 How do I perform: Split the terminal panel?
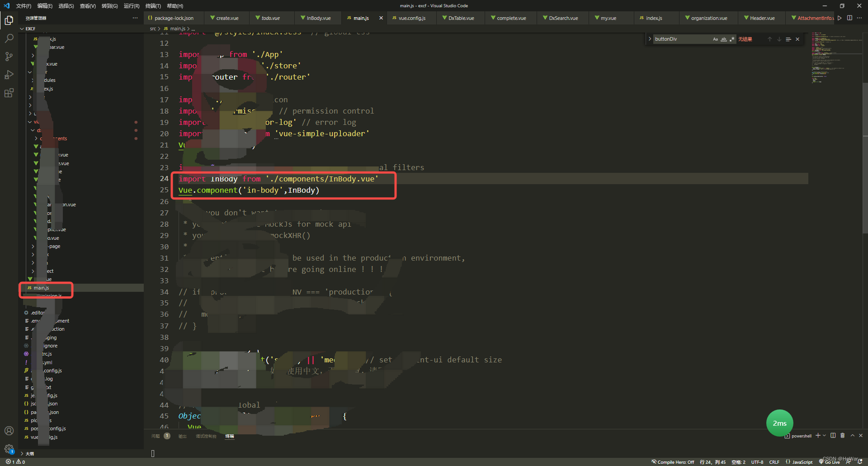833,436
